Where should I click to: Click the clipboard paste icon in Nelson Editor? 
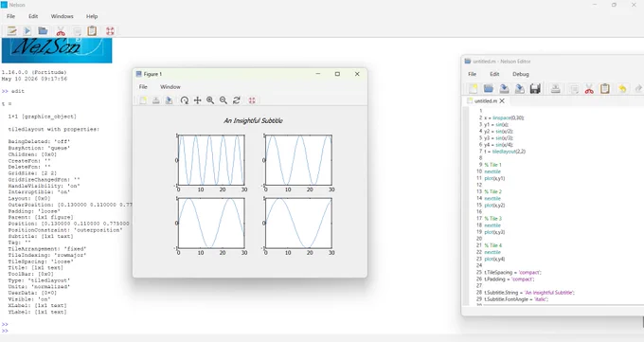[605, 88]
